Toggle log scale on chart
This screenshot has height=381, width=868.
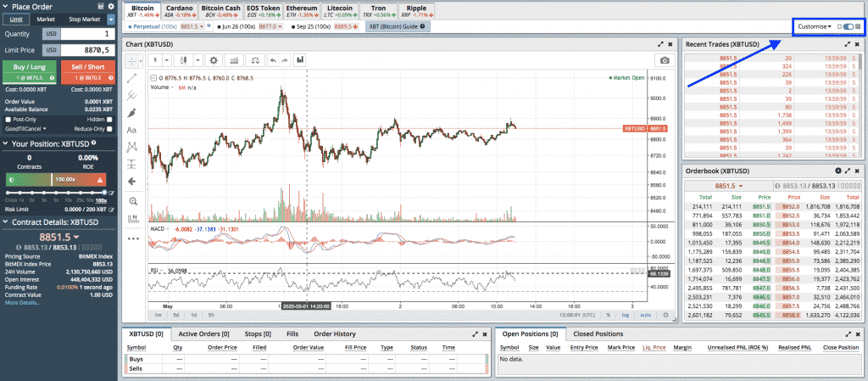tap(625, 315)
